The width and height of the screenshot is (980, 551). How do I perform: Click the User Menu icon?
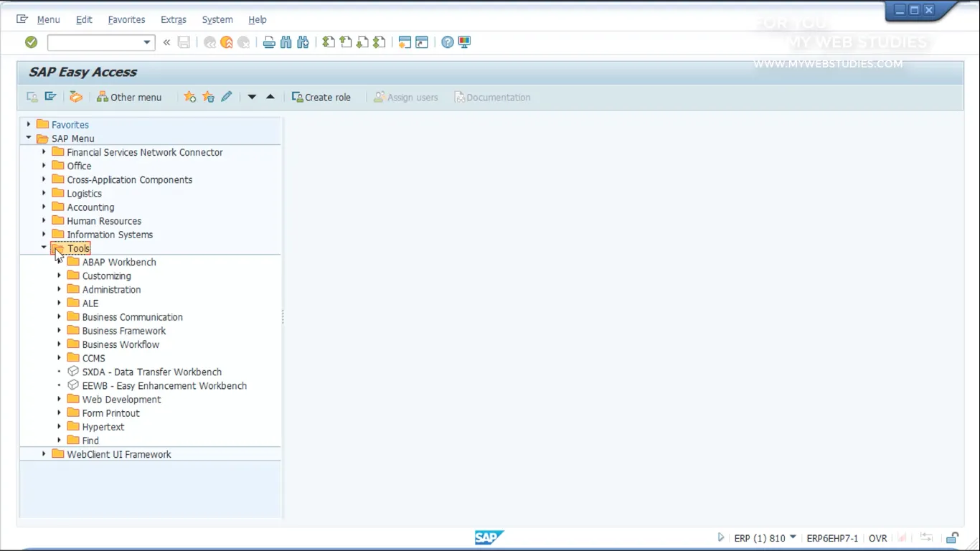click(32, 97)
